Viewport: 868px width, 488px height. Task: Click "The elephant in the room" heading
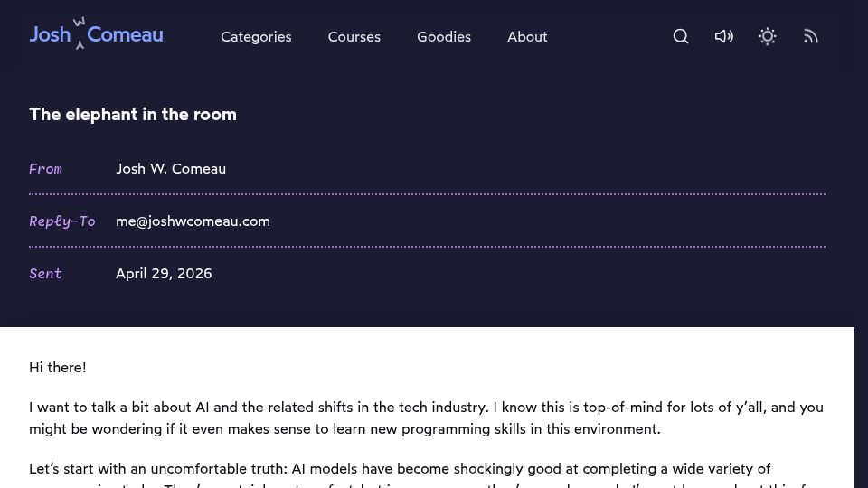(x=133, y=114)
